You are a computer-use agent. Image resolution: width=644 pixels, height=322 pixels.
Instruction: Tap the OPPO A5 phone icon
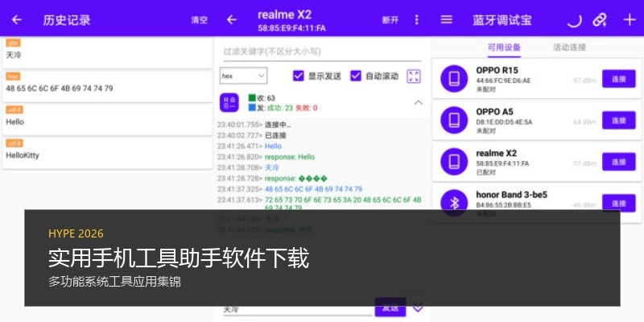click(x=454, y=120)
